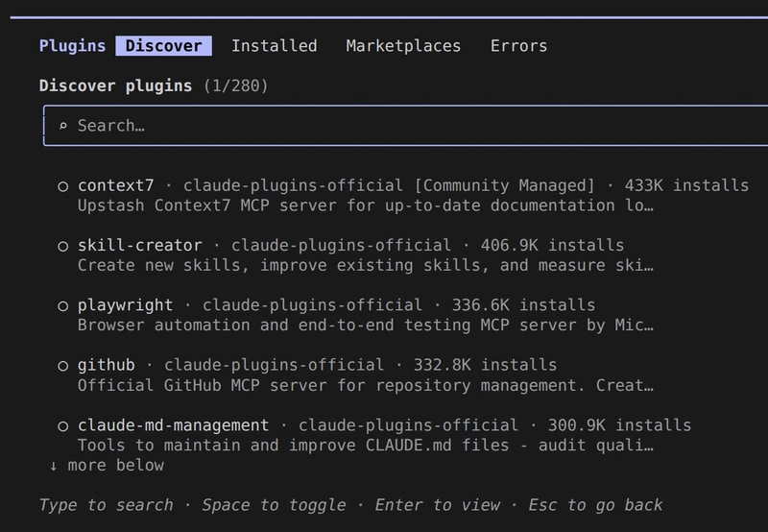Switch to the Discover tab
768x532 pixels.
pyautogui.click(x=163, y=45)
